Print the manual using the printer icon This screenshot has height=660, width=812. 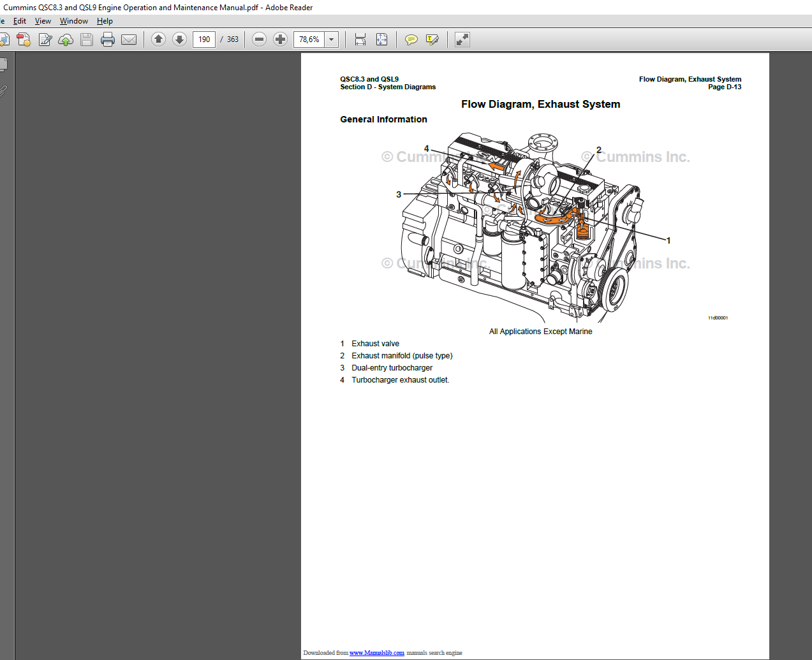108,39
